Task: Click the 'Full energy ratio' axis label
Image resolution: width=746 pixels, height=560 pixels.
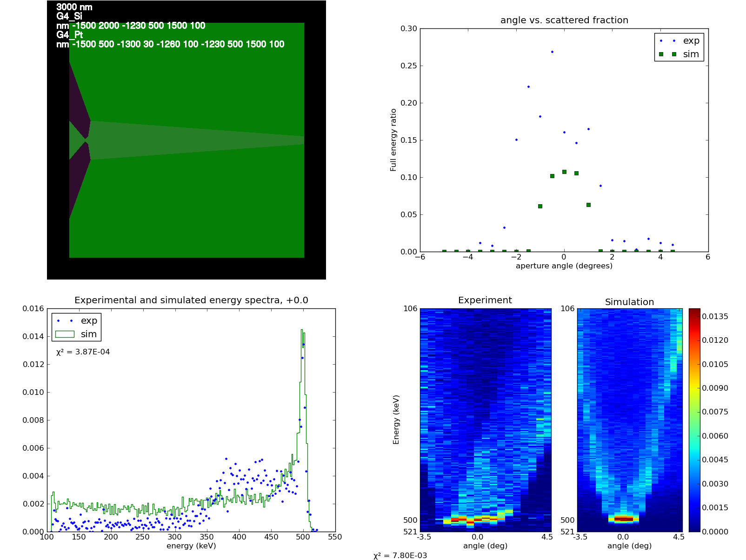Action: coord(393,140)
